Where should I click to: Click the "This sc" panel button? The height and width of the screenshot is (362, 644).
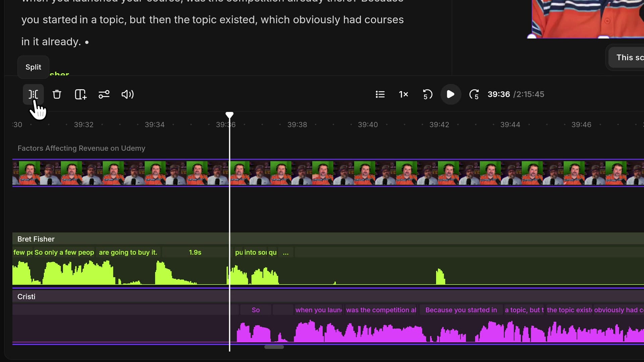[627, 58]
